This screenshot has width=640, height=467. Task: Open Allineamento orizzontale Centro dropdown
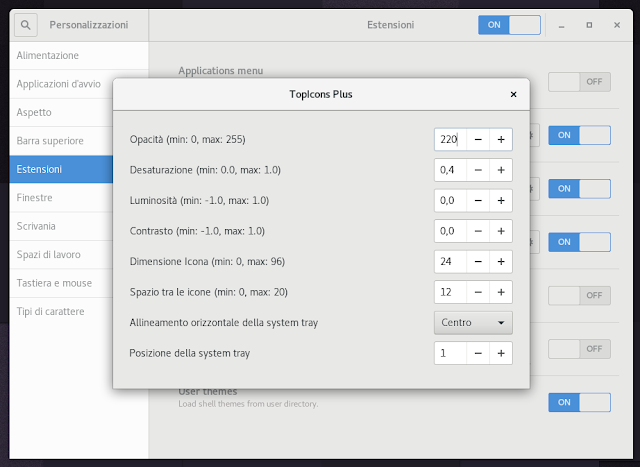(x=473, y=322)
